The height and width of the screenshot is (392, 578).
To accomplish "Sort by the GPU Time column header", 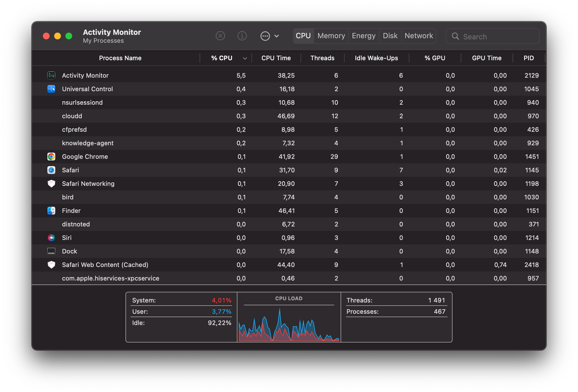I will tap(487, 58).
